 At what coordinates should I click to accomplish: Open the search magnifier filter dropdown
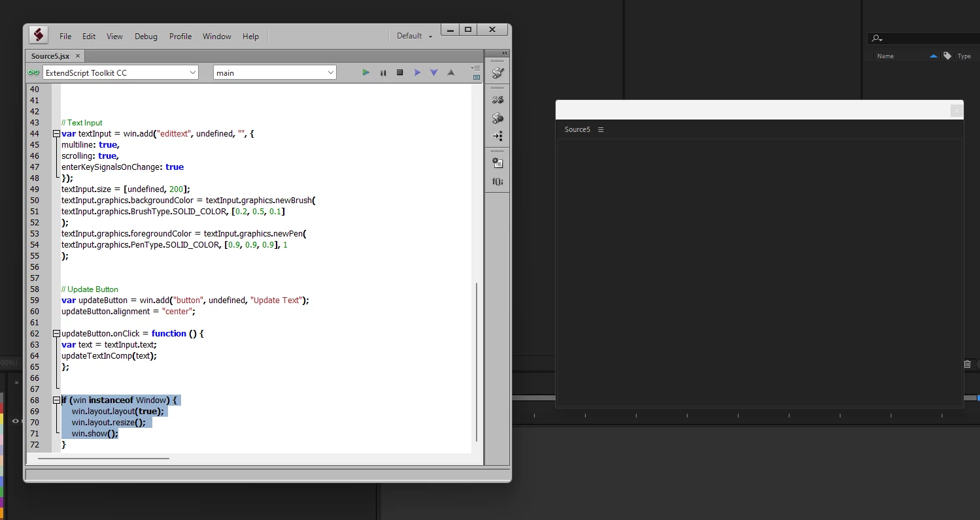tap(877, 39)
